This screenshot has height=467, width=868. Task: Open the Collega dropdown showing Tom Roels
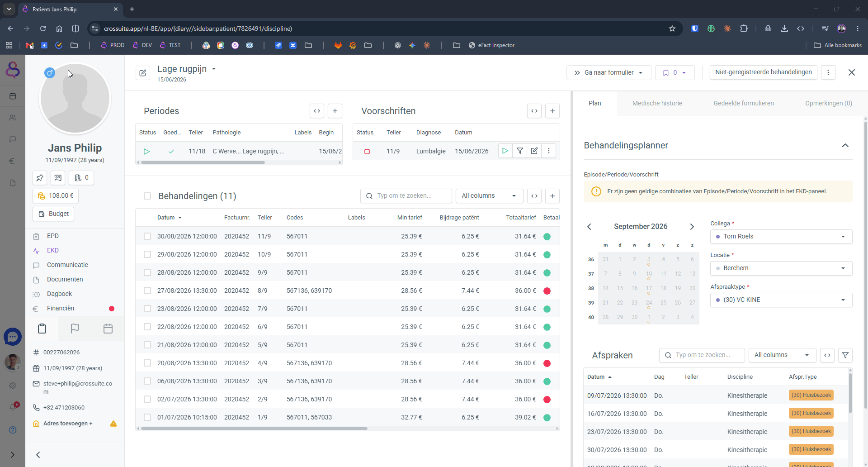coord(781,237)
